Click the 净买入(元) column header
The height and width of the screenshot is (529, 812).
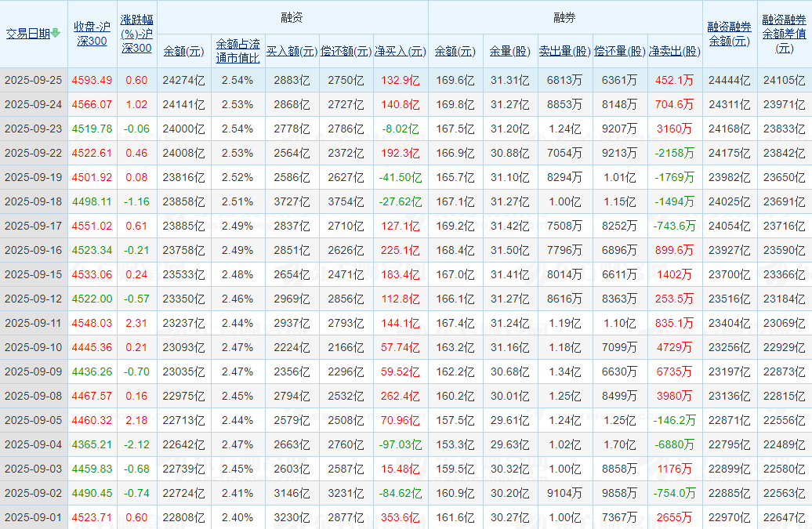401,51
